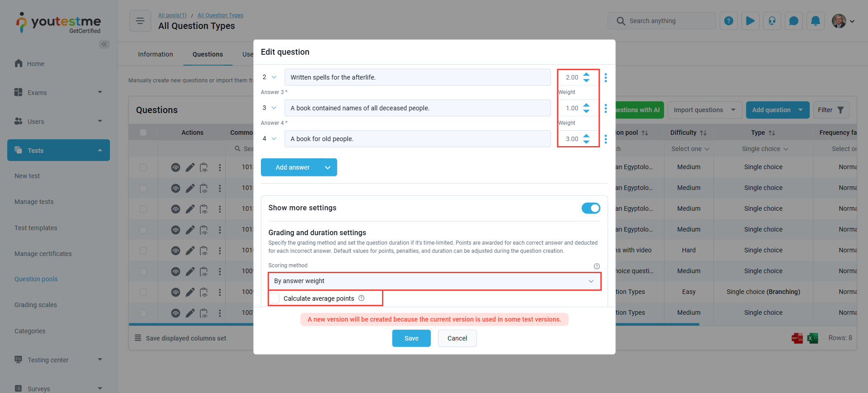Open the notifications bell icon
The width and height of the screenshot is (868, 393).
point(816,21)
